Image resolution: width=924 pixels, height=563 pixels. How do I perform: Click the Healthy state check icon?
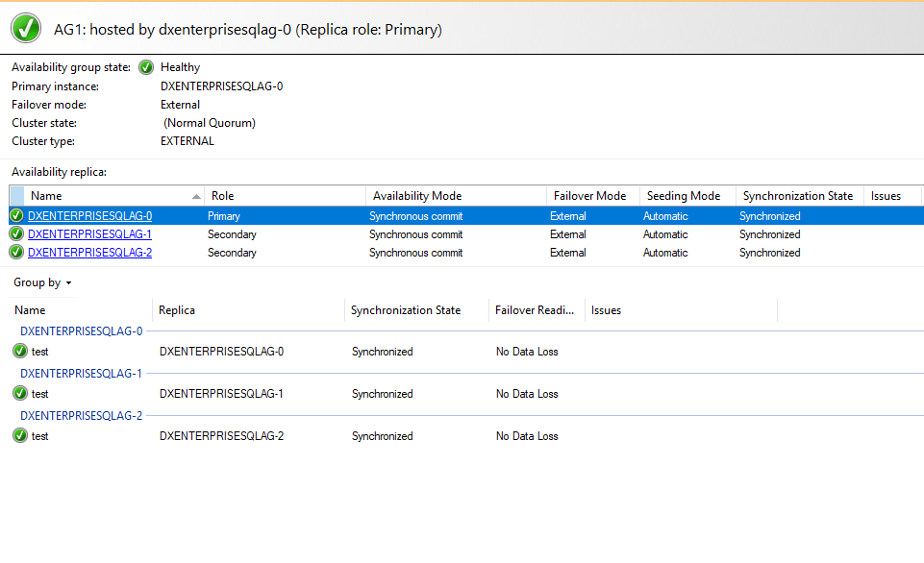coord(145,67)
